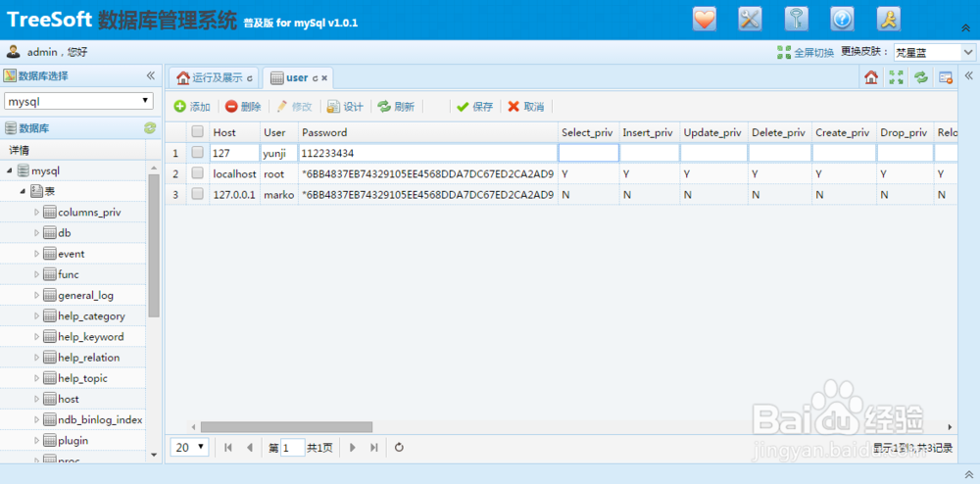Switch to the user tab
This screenshot has width=980, height=484.
(297, 78)
